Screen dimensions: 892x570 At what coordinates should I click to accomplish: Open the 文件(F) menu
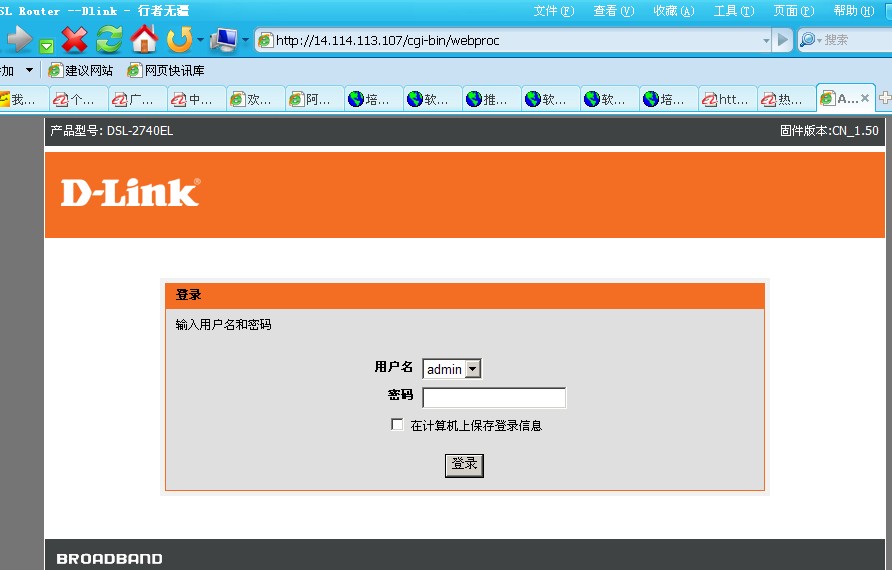553,10
